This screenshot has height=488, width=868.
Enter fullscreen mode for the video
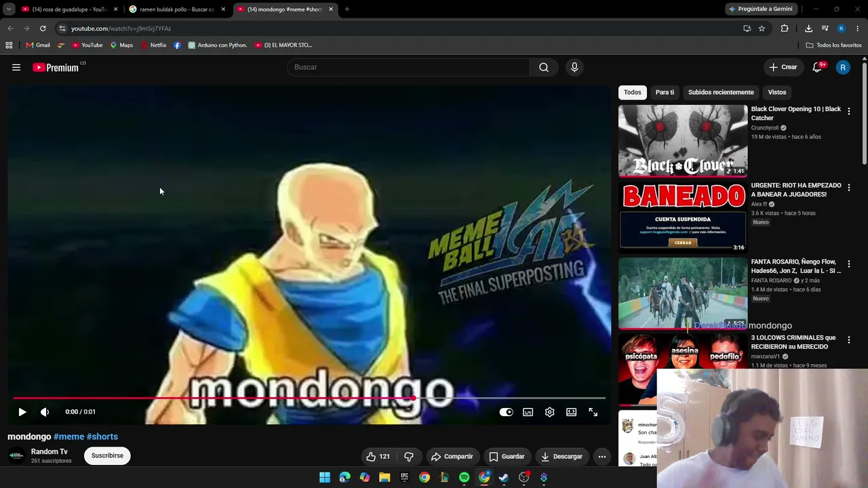coord(593,412)
